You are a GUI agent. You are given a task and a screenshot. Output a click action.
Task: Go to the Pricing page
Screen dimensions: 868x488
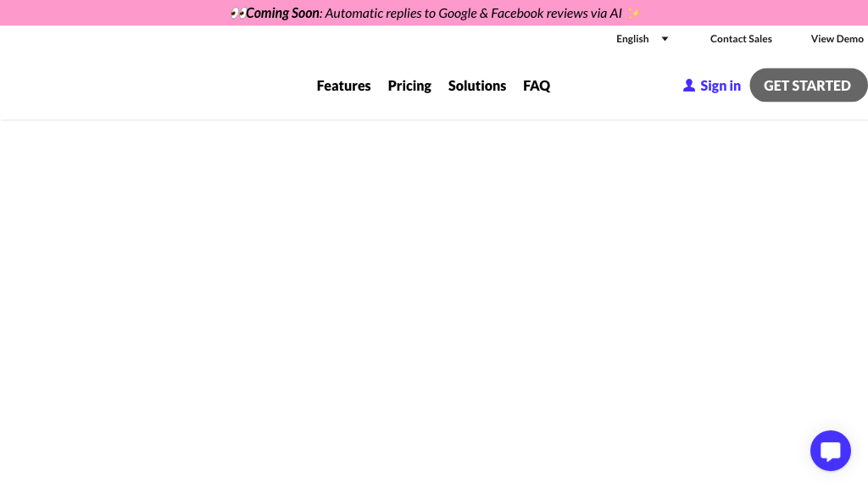pyautogui.click(x=409, y=86)
